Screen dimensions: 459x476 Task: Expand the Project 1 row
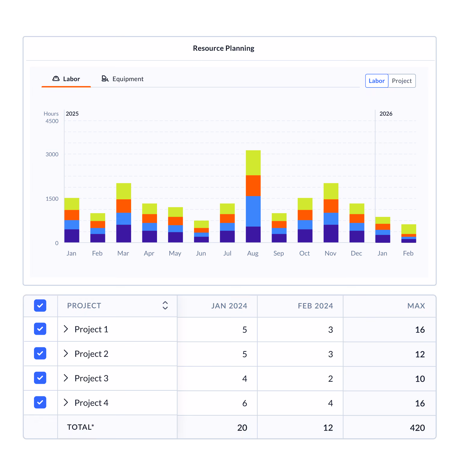66,329
